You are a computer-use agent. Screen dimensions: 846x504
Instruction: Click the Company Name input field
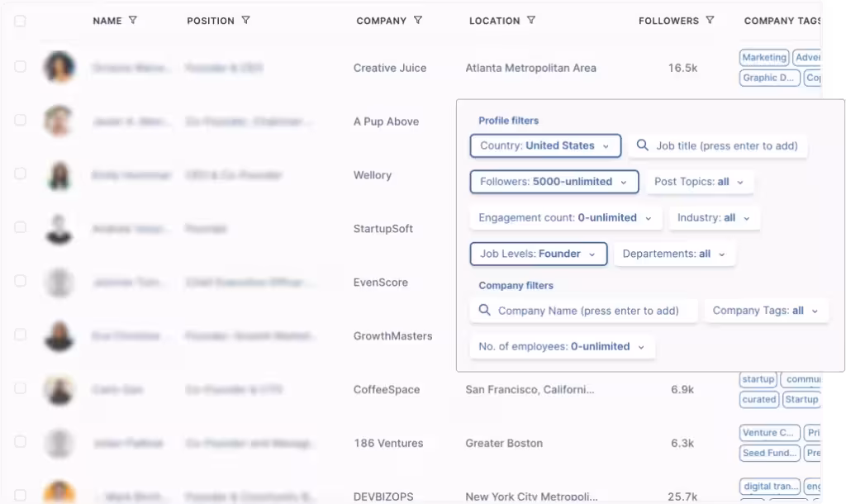pyautogui.click(x=587, y=311)
